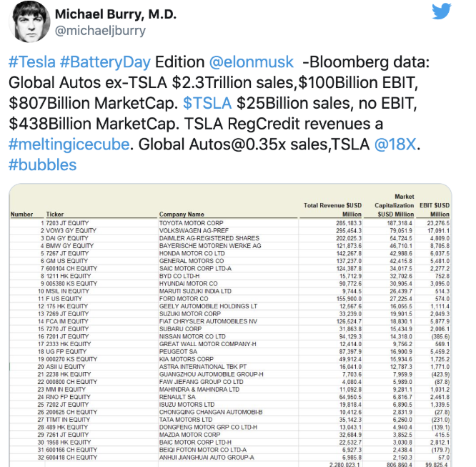The image size is (476, 467).
Task: Click the Company Name column header
Action: tap(181, 214)
